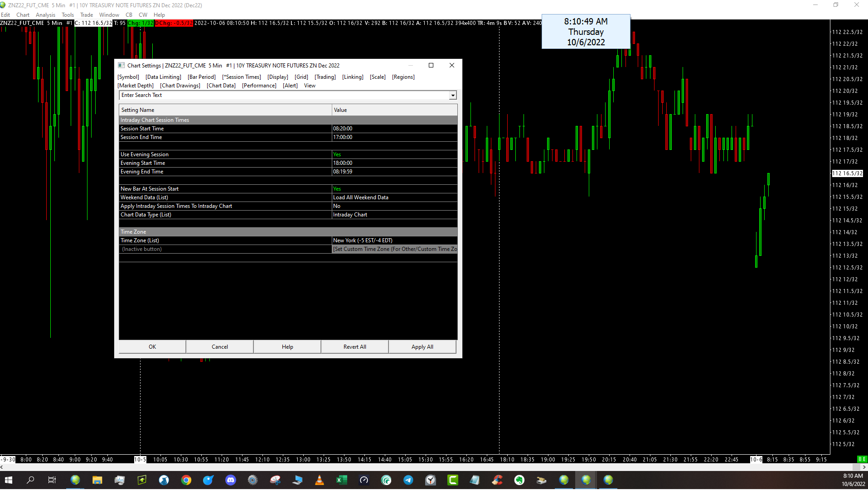Open the CB menu

tap(129, 15)
